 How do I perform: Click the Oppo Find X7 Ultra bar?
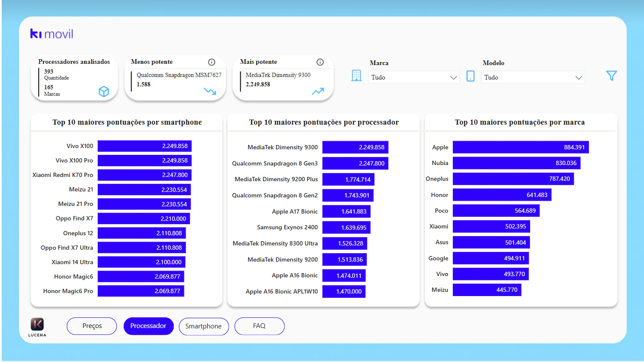point(142,248)
